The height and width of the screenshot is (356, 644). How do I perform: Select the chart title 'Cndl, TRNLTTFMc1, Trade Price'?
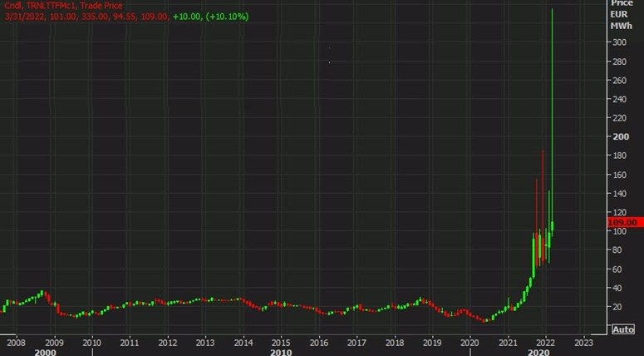(x=63, y=6)
